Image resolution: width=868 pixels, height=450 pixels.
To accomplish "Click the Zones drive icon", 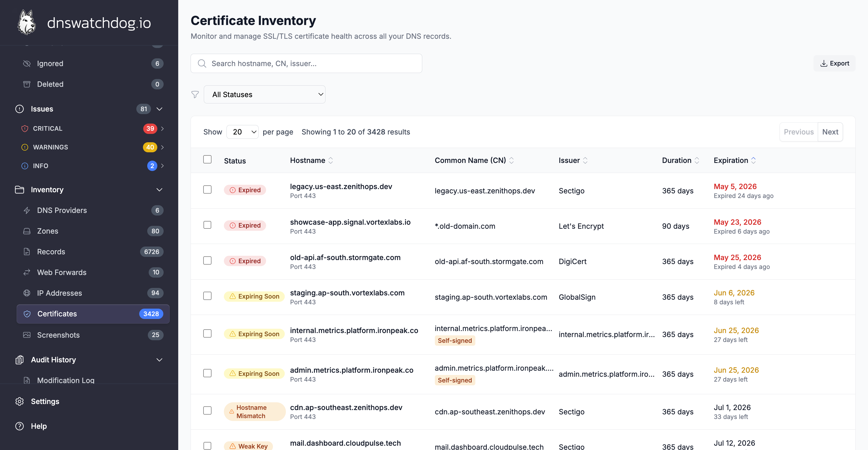I will 27,231.
